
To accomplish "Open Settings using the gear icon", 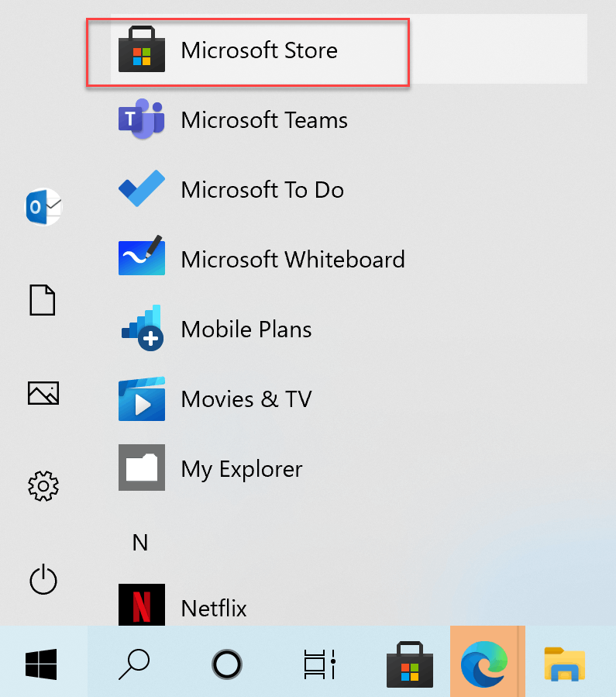I will click(43, 486).
